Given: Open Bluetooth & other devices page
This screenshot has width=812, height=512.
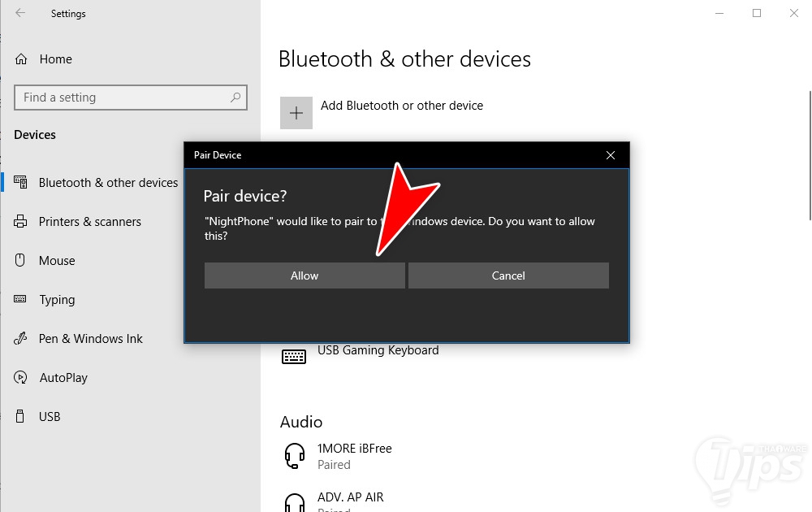Looking at the screenshot, I should (108, 183).
